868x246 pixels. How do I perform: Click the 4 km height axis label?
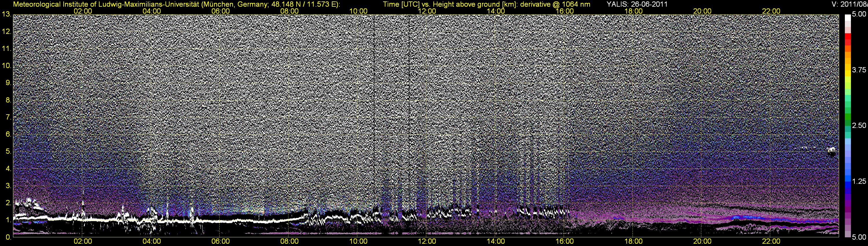[8, 169]
